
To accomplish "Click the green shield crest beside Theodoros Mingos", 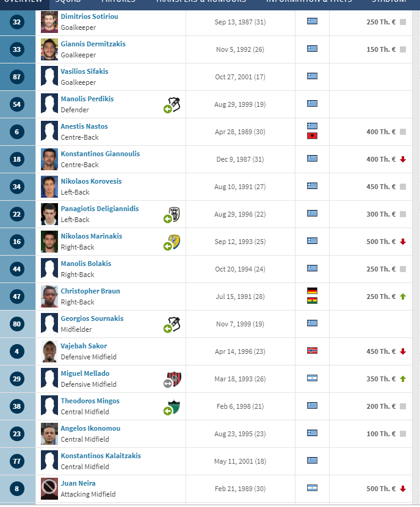I will click(x=175, y=406).
